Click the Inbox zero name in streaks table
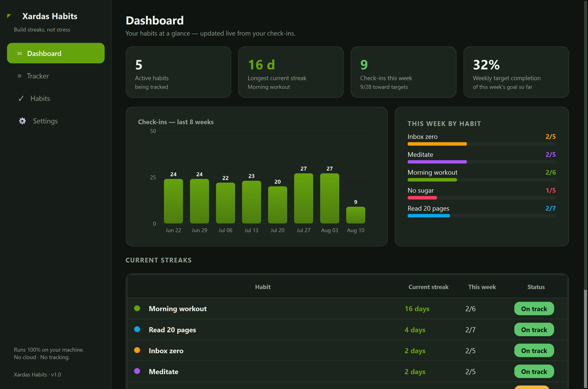 tap(166, 350)
